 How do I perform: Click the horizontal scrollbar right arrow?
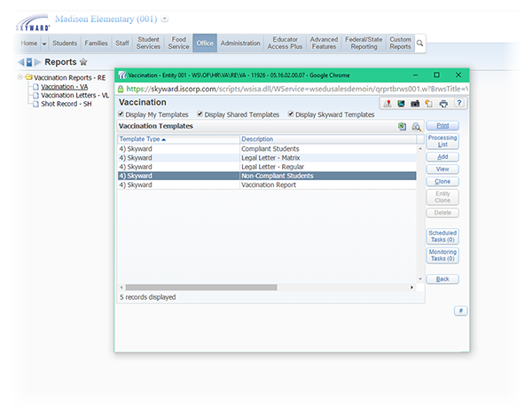tap(412, 287)
